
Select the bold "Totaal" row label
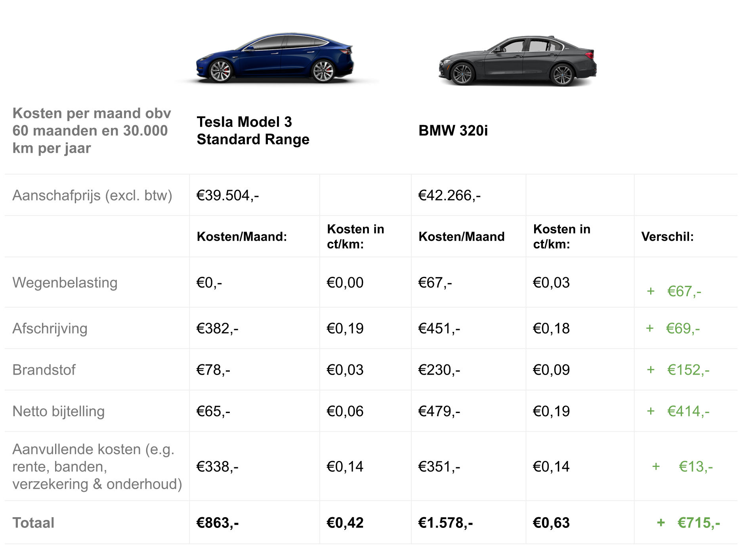pos(33,523)
